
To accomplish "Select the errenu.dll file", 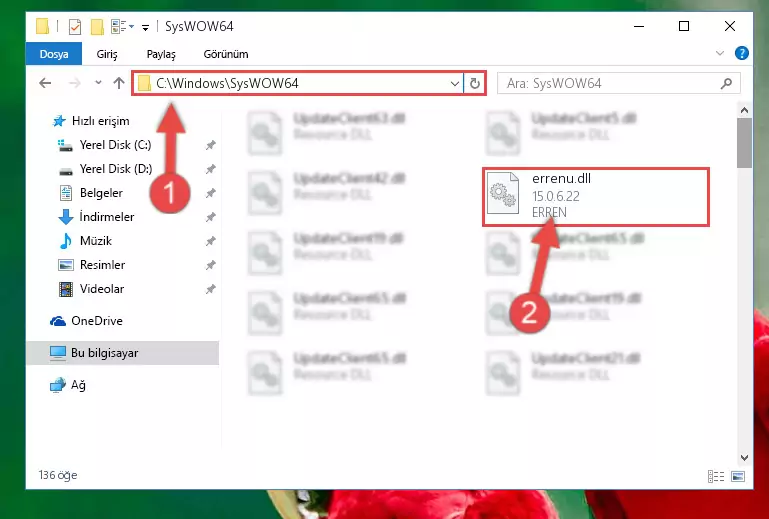I will coord(596,197).
